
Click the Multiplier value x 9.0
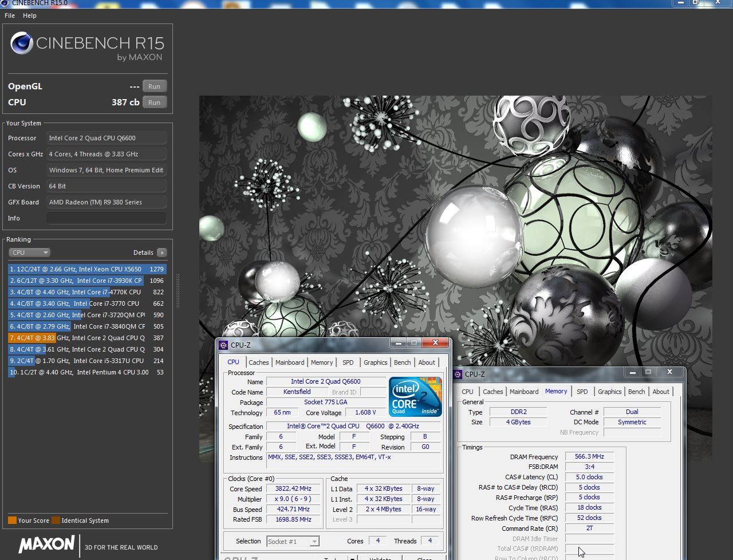tap(294, 499)
